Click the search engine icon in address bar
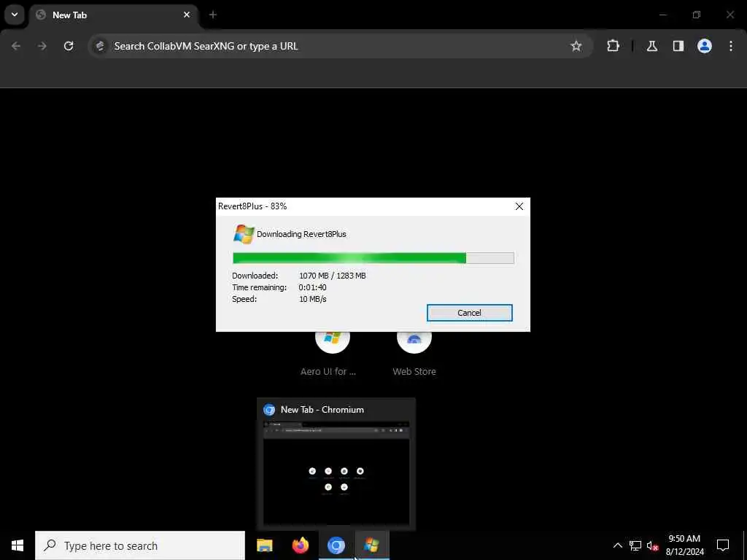This screenshot has height=560, width=747. 100,46
